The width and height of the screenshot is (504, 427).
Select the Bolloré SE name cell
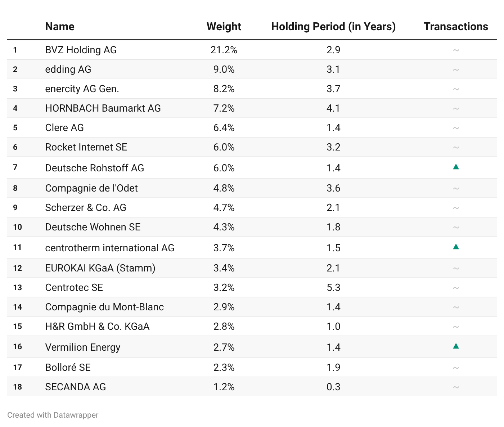point(68,368)
